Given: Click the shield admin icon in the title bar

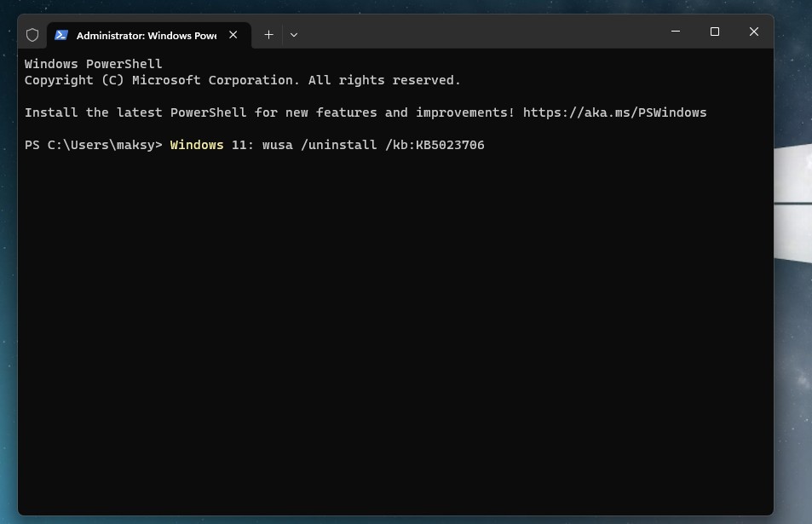Looking at the screenshot, I should [x=32, y=35].
